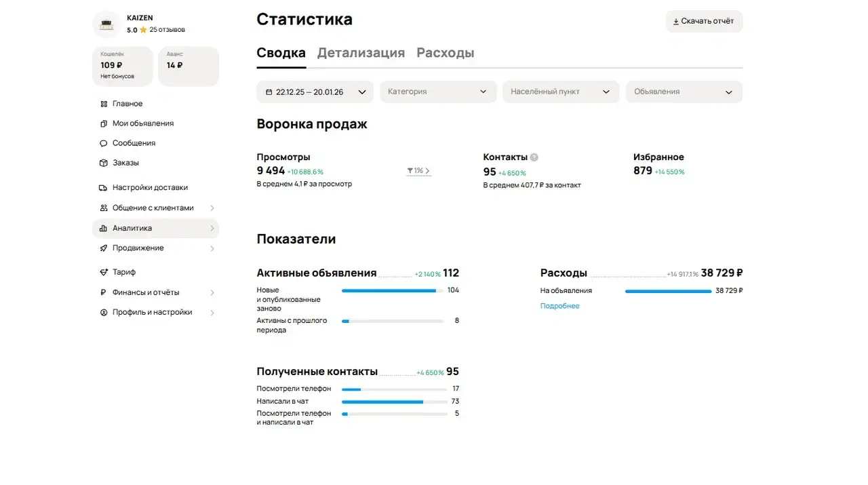The width and height of the screenshot is (868, 485).
Task: Click the Посмотрели телефон и написали в чат bar
Action: pyautogui.click(x=395, y=414)
